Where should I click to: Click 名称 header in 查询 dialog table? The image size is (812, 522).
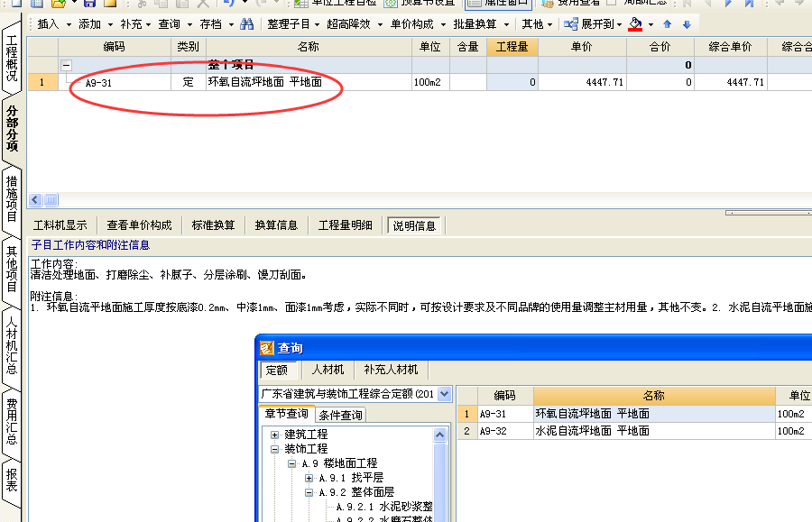(x=654, y=396)
